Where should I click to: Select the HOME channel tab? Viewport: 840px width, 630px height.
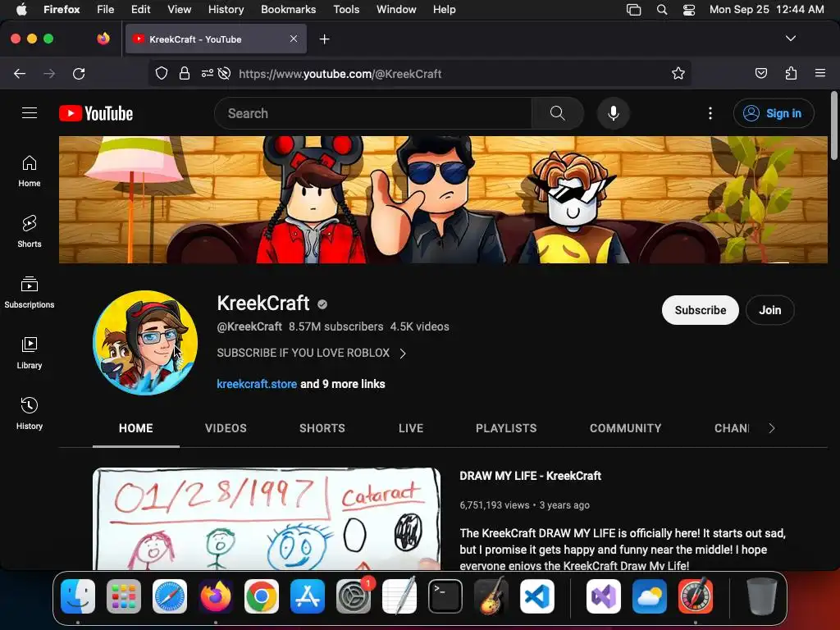[x=136, y=428]
